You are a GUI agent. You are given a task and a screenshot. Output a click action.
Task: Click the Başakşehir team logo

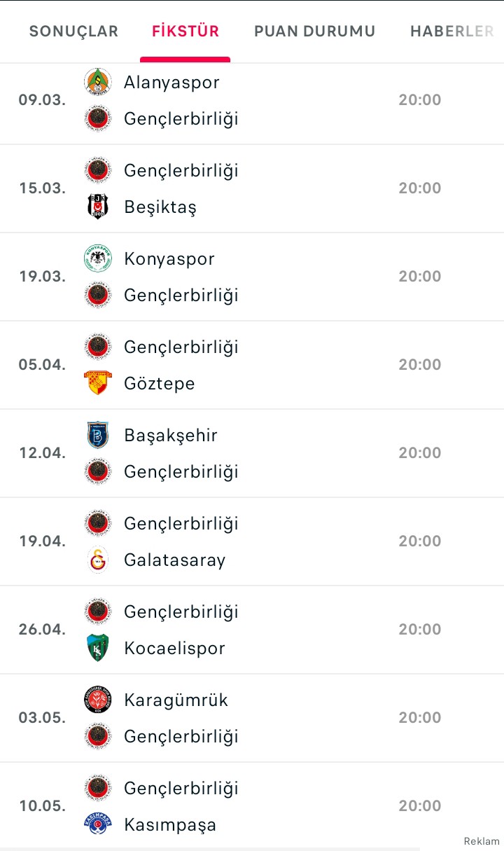(x=98, y=435)
